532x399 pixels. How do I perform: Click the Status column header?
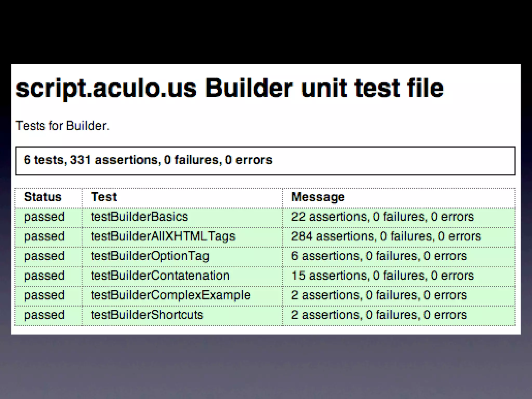[43, 197]
